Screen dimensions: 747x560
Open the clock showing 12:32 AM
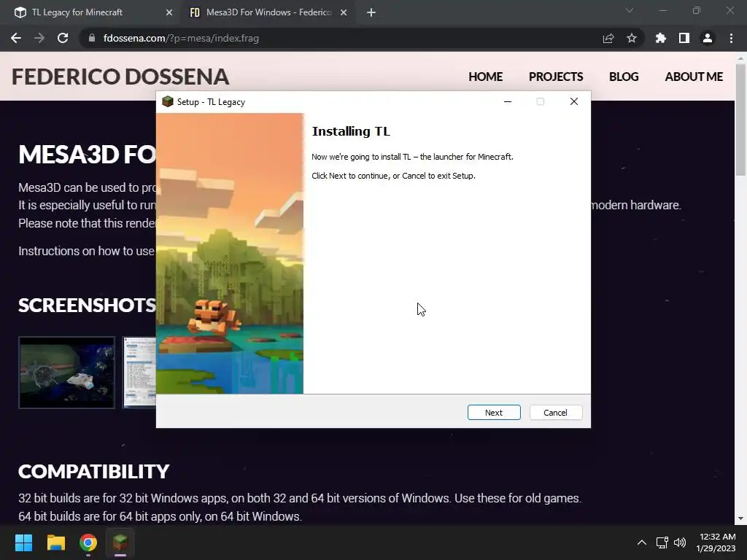pos(716,542)
